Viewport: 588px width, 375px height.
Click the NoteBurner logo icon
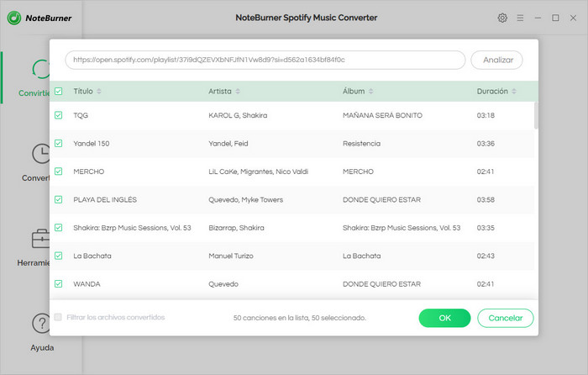(x=14, y=18)
